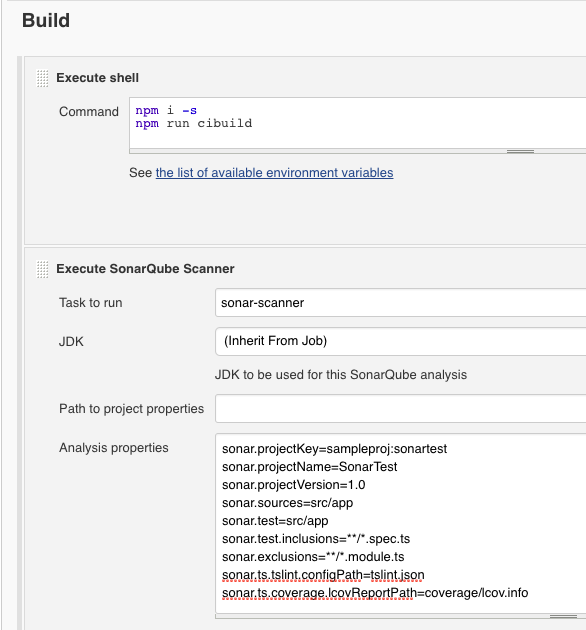Click the sonar.projectKey=sampleproj:sonartest line

[x=334, y=448]
